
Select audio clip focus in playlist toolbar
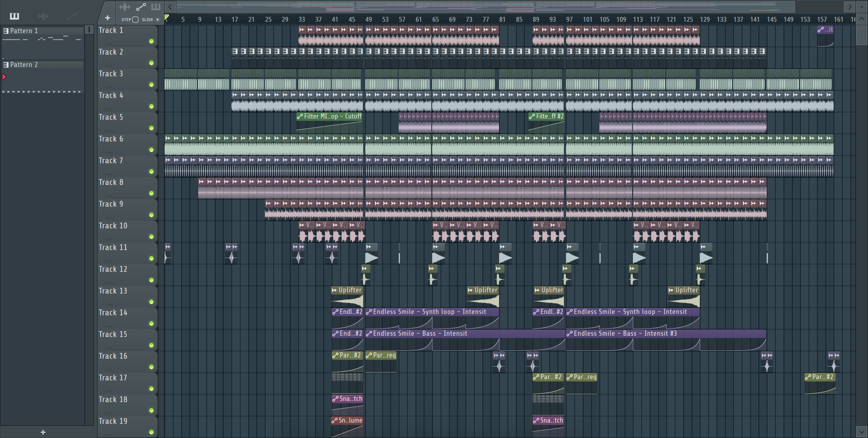[x=125, y=7]
